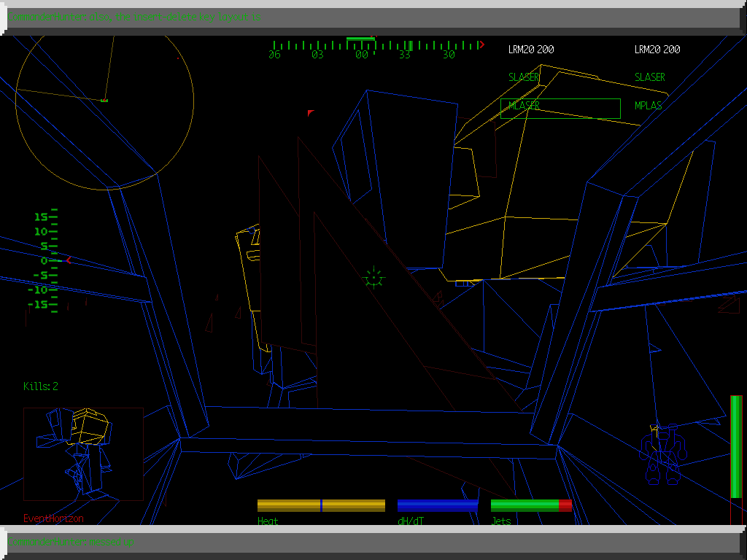Screen dimensions: 747x560
Task: Click the Kills: 2 counter
Action: [41, 386]
